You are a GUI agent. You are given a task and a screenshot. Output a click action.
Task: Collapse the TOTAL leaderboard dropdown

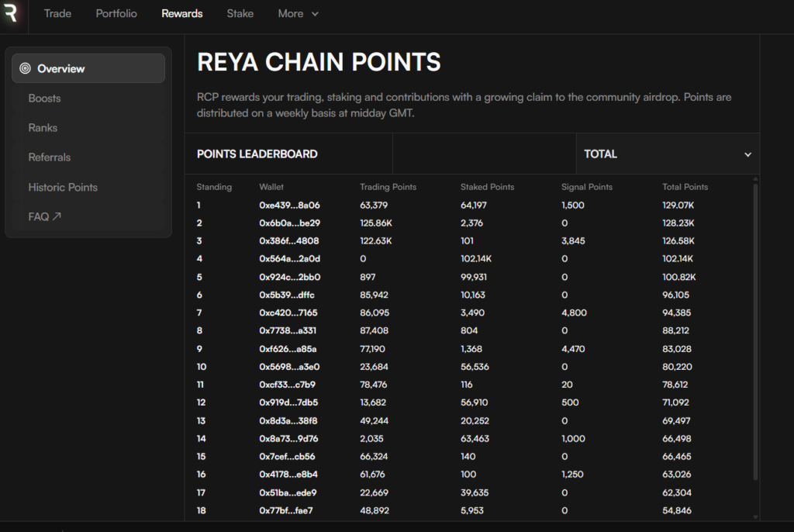coord(748,154)
